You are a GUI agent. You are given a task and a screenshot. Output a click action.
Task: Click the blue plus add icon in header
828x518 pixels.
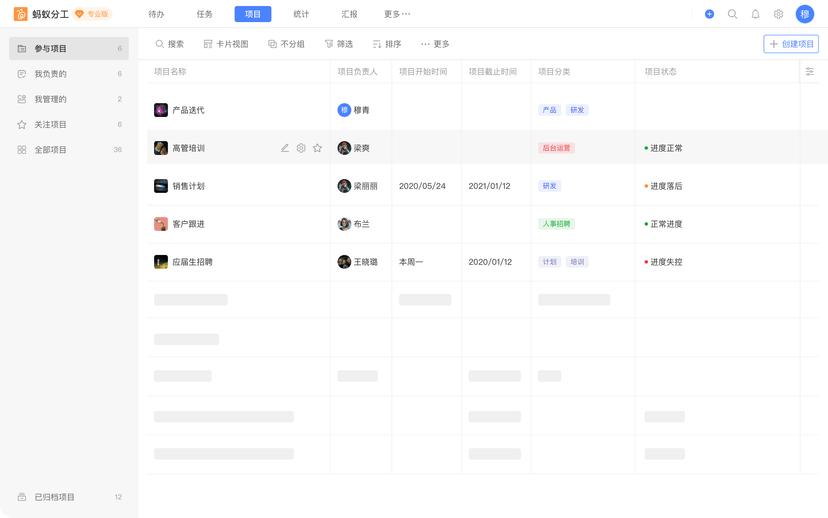709,14
